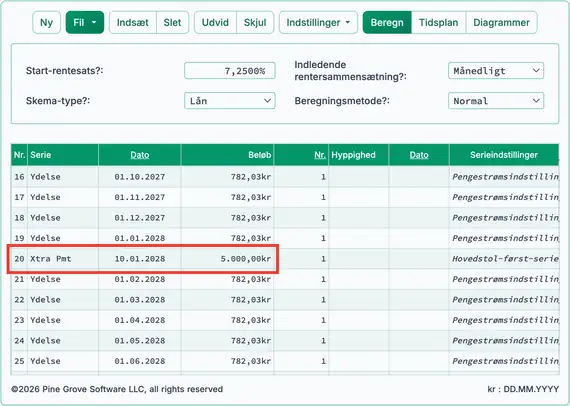The width and height of the screenshot is (570, 406).
Task: Sort by the first Dato column header
Action: tap(140, 155)
